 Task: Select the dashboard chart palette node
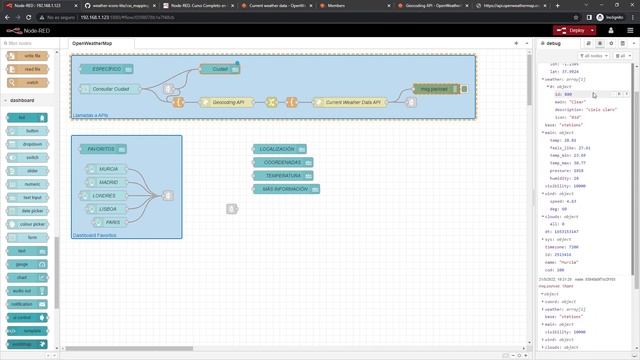(x=28, y=278)
